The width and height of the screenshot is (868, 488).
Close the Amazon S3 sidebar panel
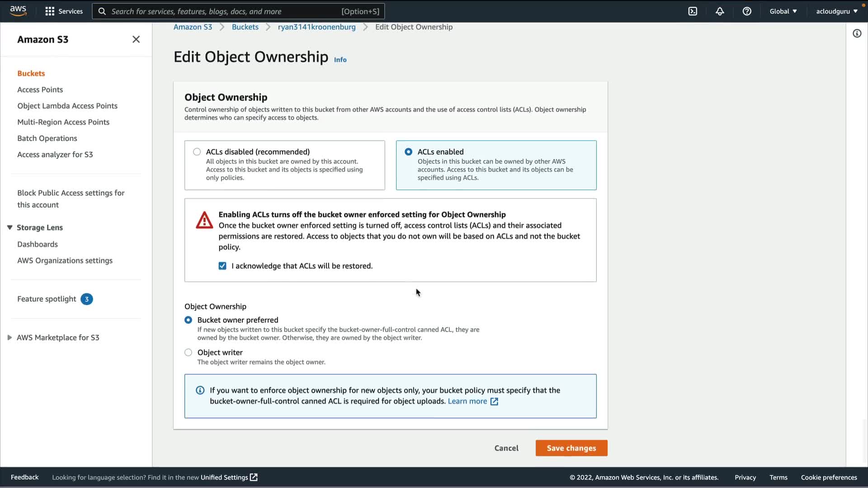coord(136,39)
